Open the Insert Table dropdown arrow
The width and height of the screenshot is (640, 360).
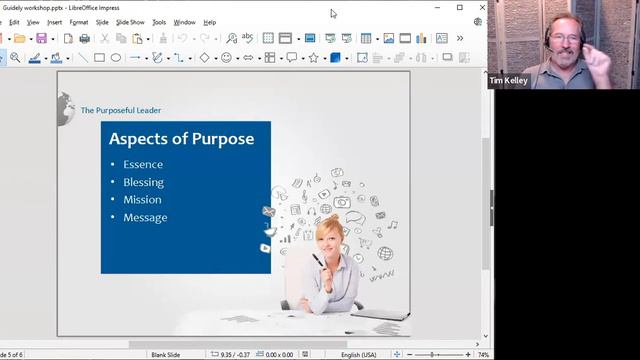(377, 39)
